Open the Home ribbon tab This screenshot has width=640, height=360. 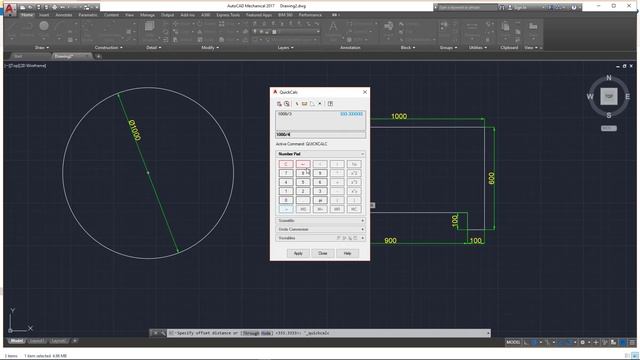pos(27,15)
